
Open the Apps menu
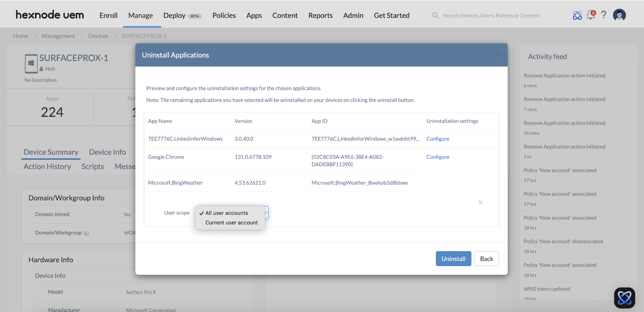[x=254, y=15]
